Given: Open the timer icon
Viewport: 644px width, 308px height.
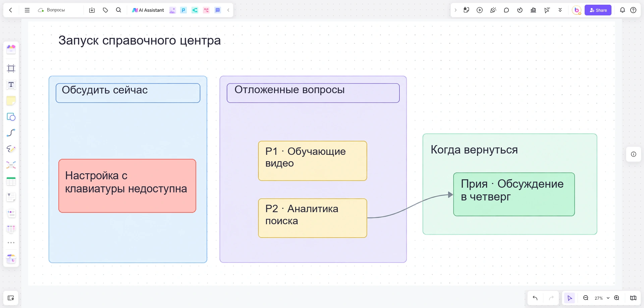Looking at the screenshot, I should click(x=520, y=10).
